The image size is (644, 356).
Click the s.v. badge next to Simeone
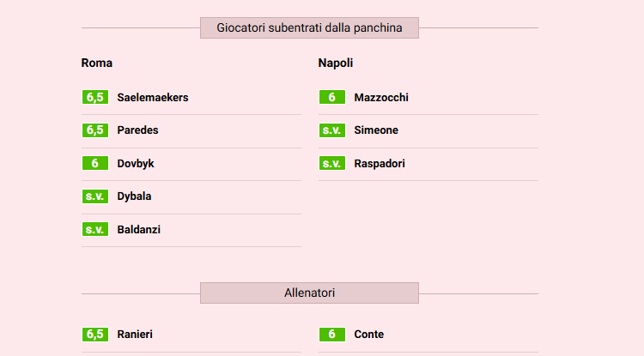[x=331, y=130]
